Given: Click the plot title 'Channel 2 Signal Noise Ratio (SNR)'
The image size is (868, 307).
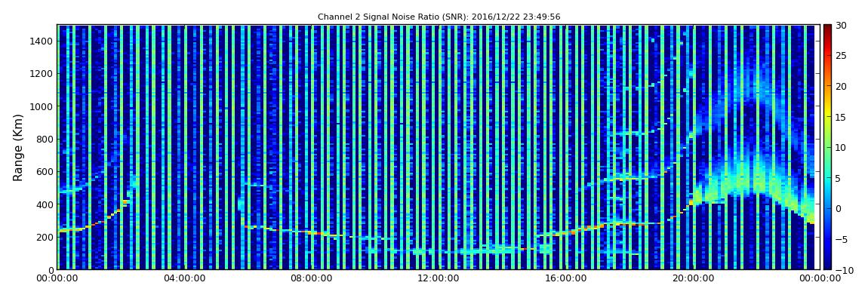Looking at the screenshot, I should [439, 17].
